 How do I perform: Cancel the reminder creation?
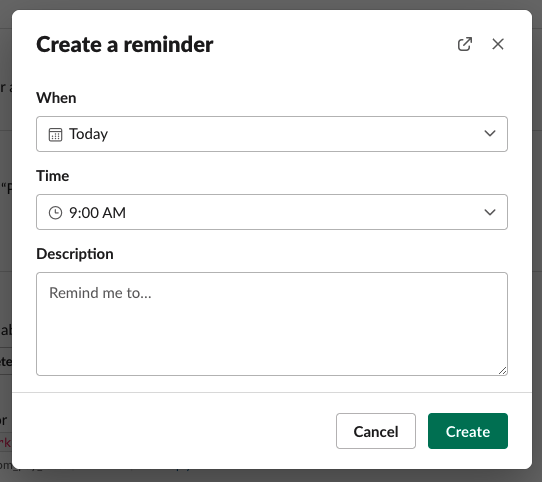pyautogui.click(x=376, y=431)
